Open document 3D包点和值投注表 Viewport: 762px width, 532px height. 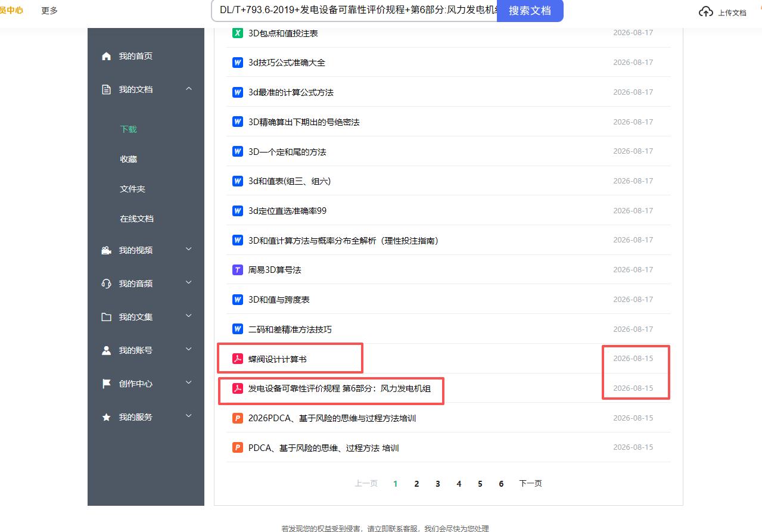[283, 33]
